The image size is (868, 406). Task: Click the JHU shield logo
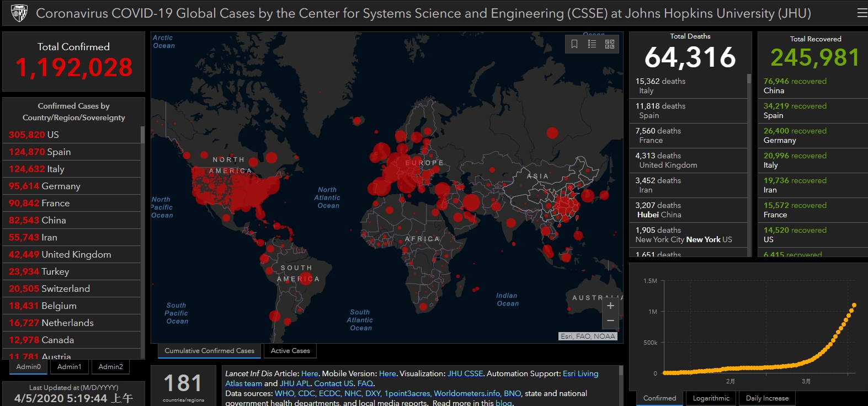click(x=19, y=13)
